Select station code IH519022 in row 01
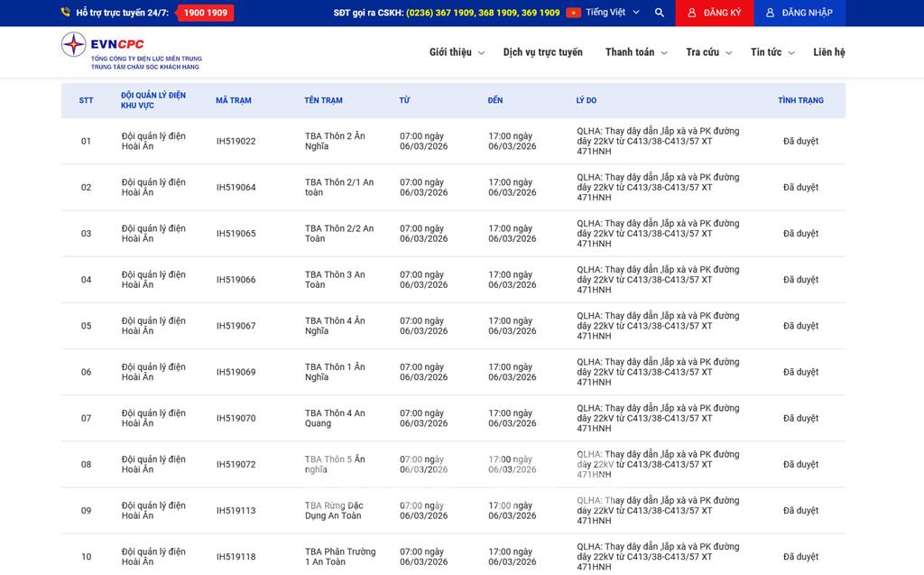 (236, 142)
